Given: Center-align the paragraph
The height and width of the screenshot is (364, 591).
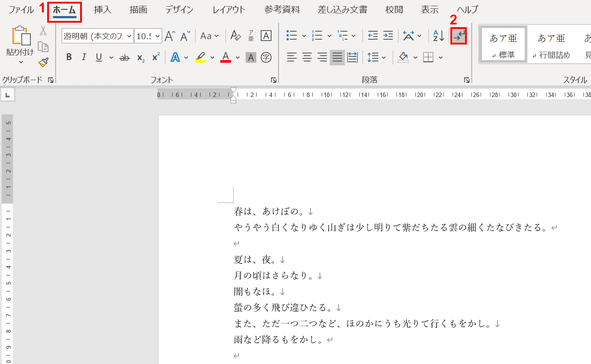Looking at the screenshot, I should (307, 57).
